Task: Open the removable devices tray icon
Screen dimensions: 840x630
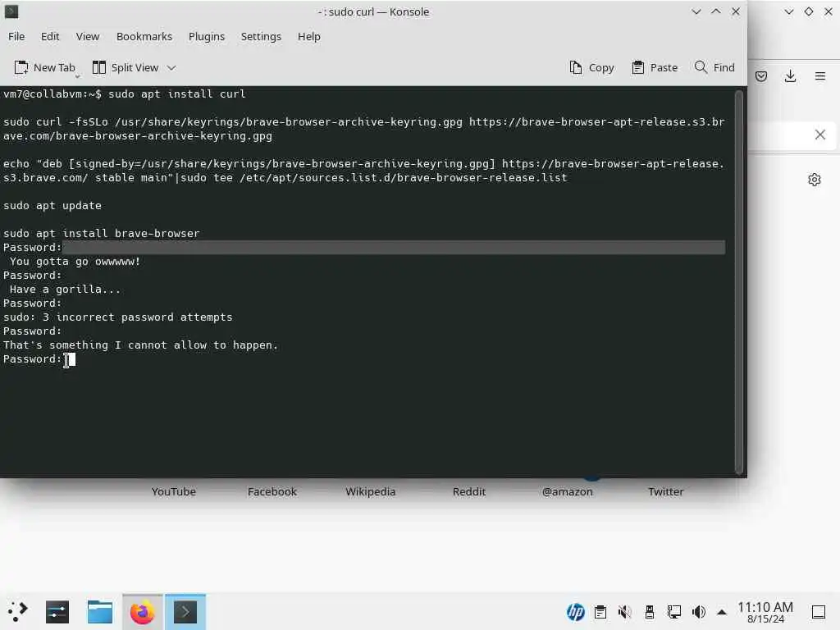Action: [650, 612]
